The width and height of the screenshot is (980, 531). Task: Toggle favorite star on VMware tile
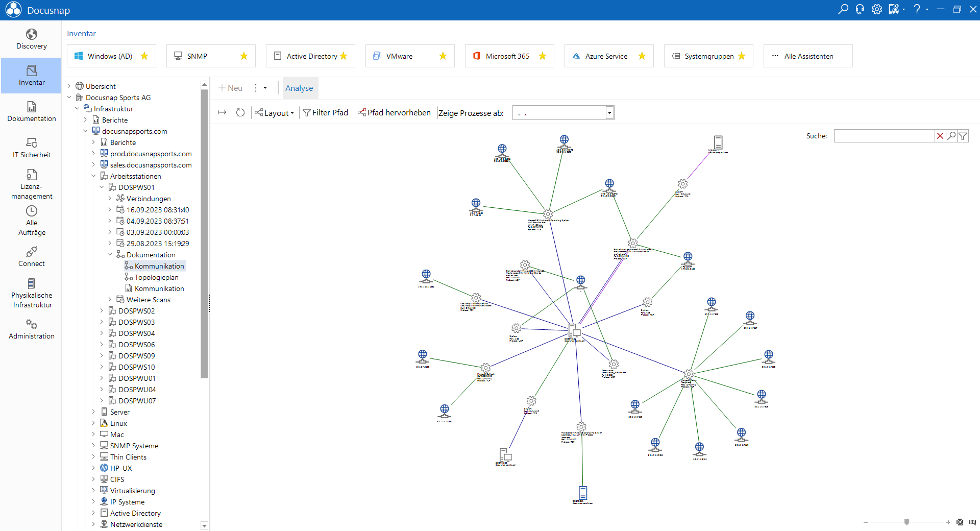pos(443,56)
